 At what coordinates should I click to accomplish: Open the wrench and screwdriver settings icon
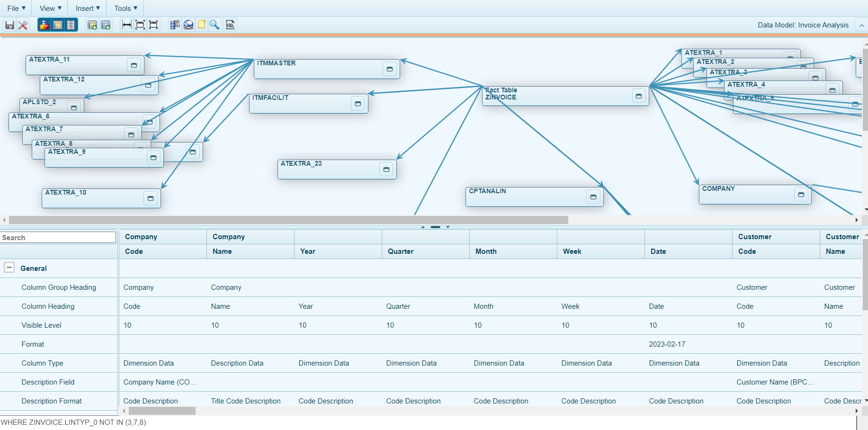coord(23,25)
